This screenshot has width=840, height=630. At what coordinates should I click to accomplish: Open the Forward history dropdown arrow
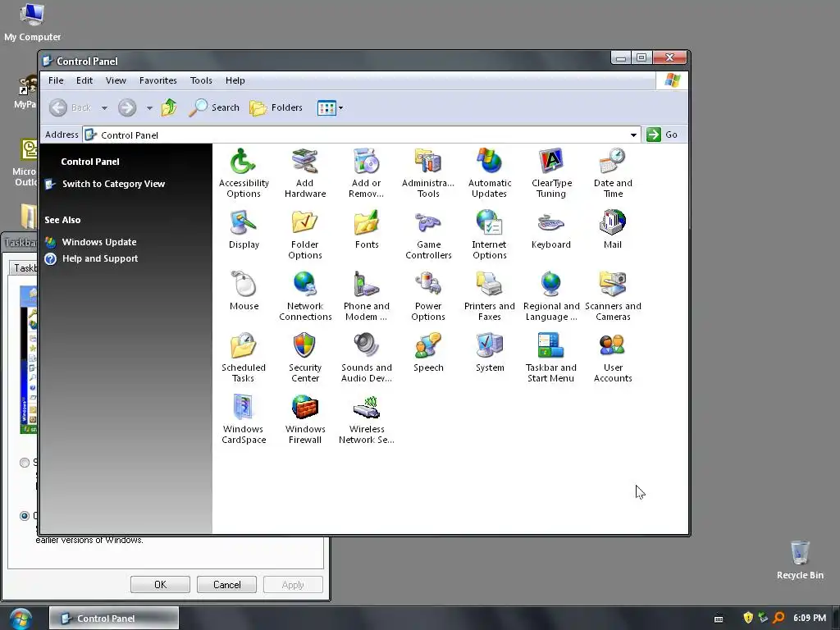pyautogui.click(x=149, y=107)
